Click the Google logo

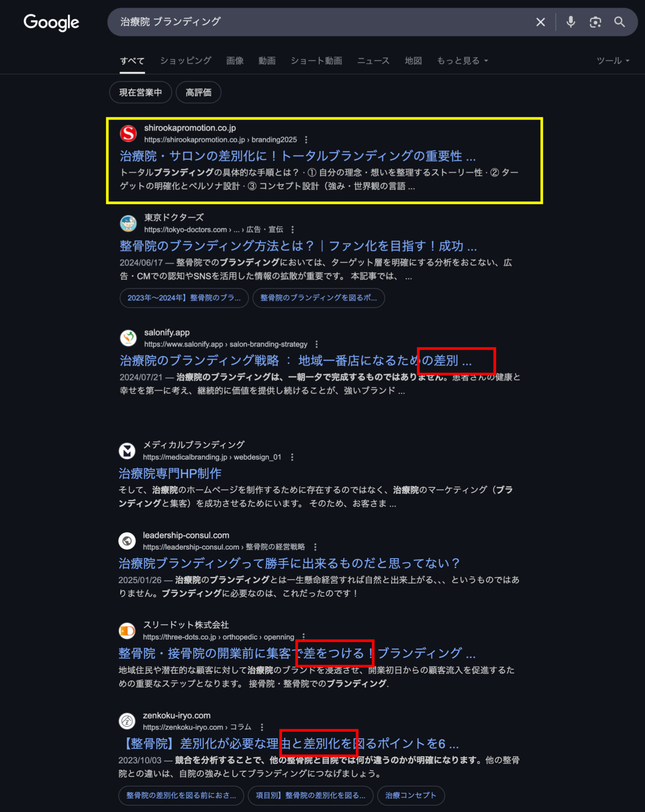(x=51, y=22)
